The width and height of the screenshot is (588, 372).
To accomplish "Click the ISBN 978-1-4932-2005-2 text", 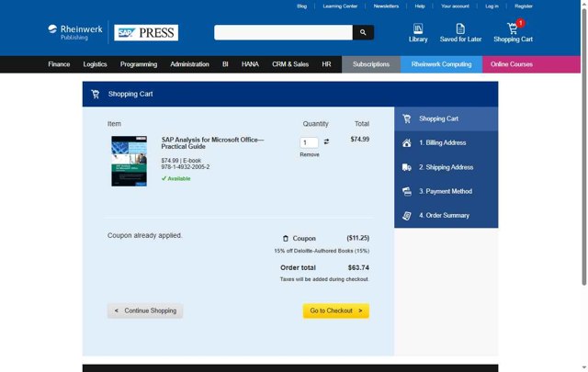I will 186,167.
